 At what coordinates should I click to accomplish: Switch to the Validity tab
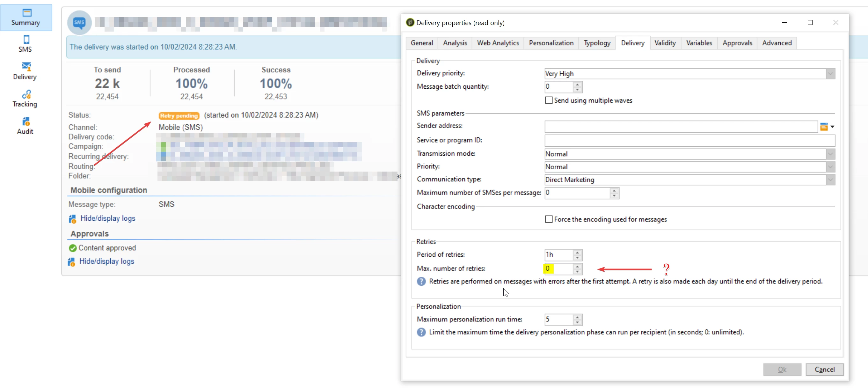tap(665, 43)
